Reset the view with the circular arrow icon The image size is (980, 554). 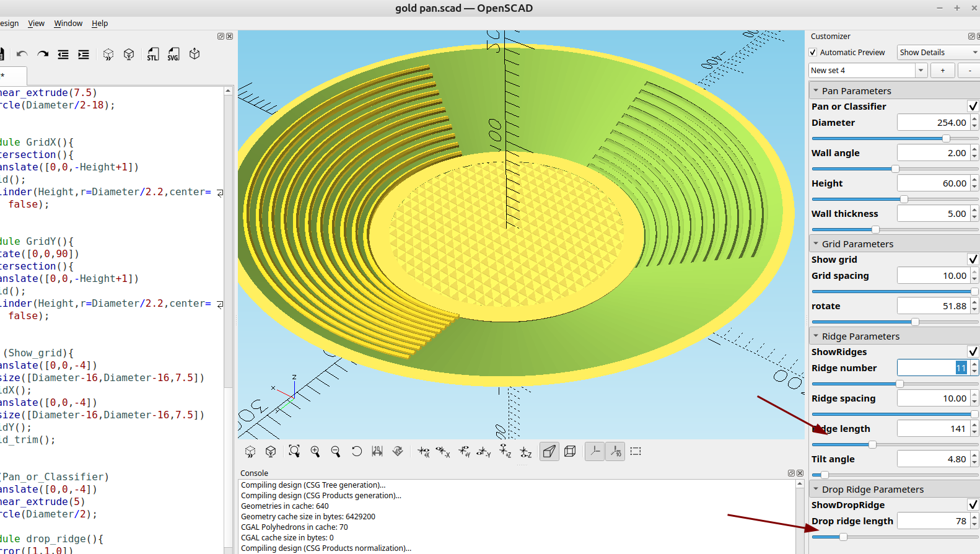point(356,451)
